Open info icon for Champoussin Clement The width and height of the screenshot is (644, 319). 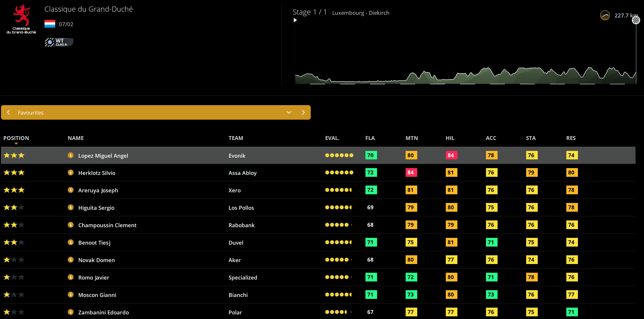click(x=70, y=225)
